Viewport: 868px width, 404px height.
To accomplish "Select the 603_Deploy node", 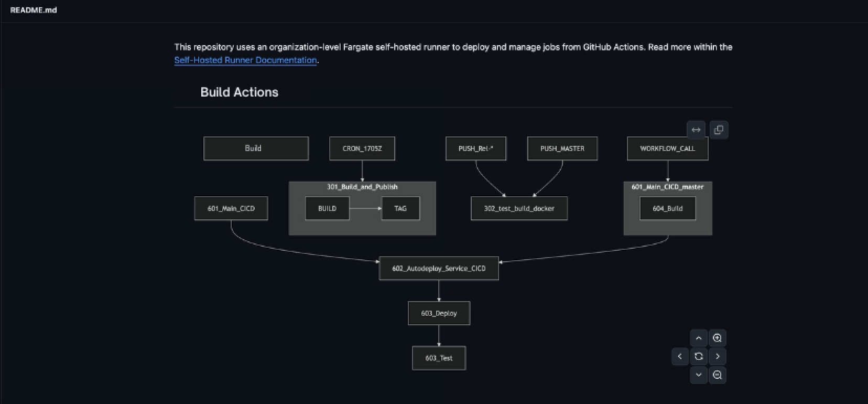I will pyautogui.click(x=439, y=313).
